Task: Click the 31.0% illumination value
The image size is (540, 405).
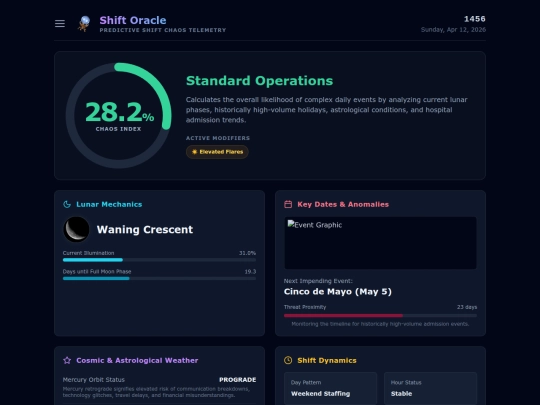Action: click(x=247, y=253)
